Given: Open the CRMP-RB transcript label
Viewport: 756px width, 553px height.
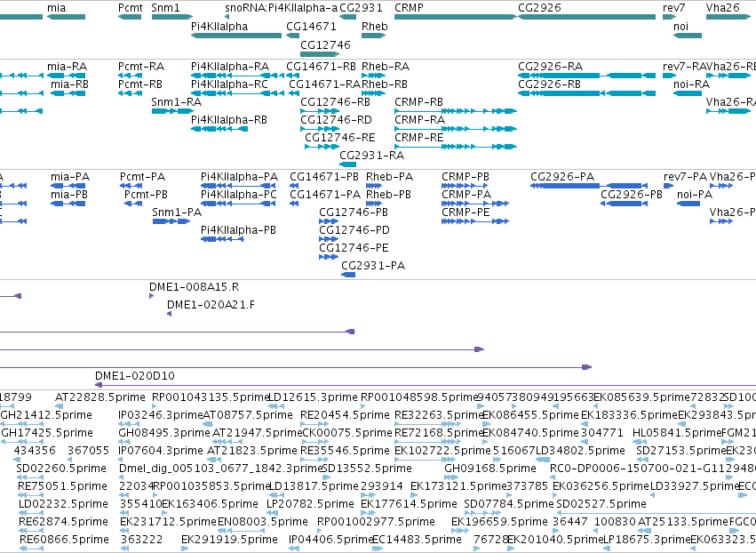Looking at the screenshot, I should coord(418,102).
